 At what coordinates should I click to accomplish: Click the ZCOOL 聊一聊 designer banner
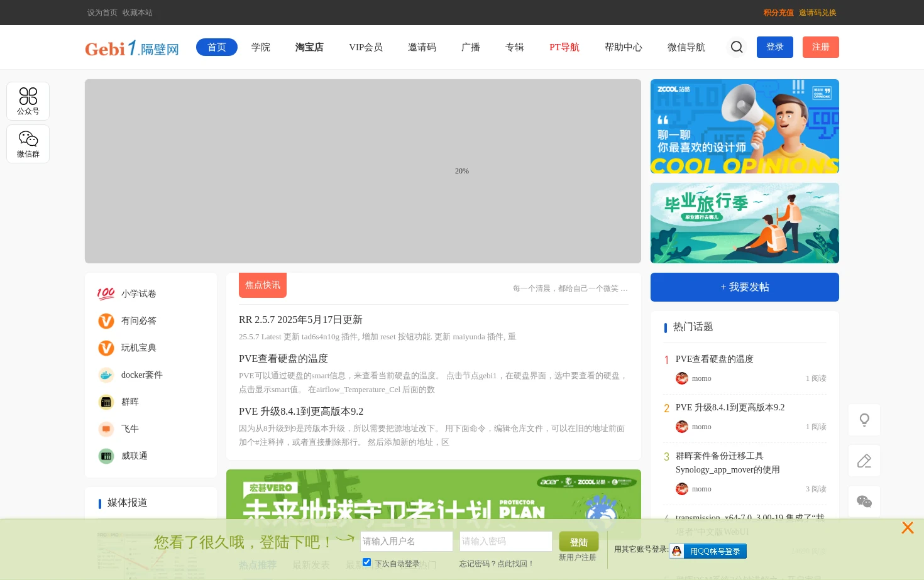coord(745,126)
